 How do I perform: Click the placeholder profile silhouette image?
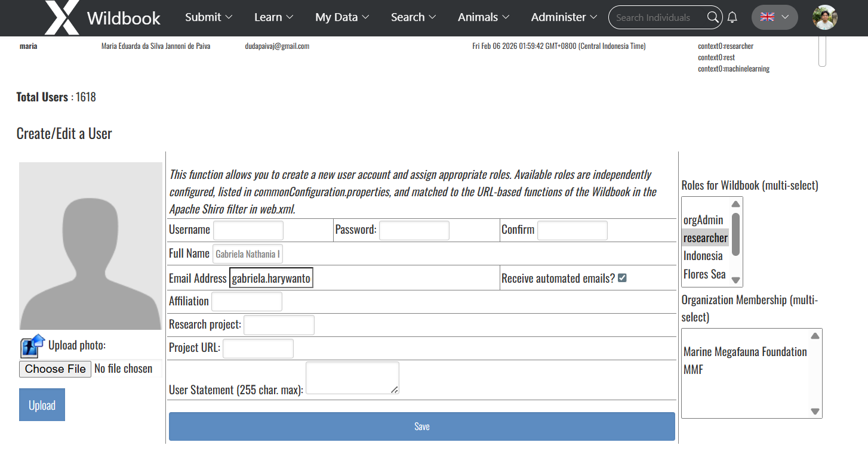tap(91, 246)
